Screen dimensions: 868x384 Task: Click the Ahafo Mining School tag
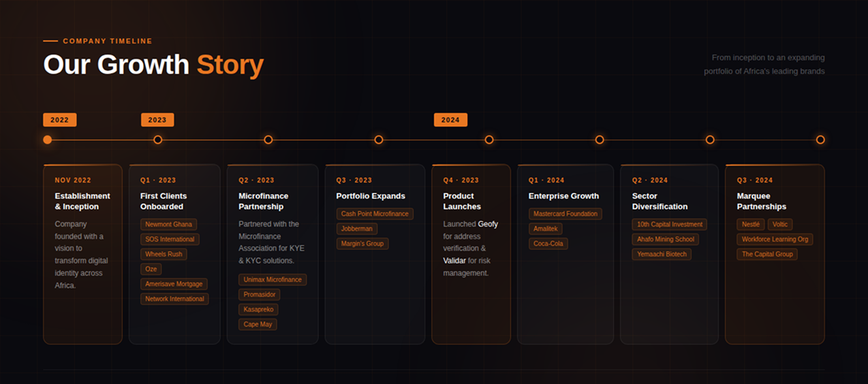(x=666, y=240)
